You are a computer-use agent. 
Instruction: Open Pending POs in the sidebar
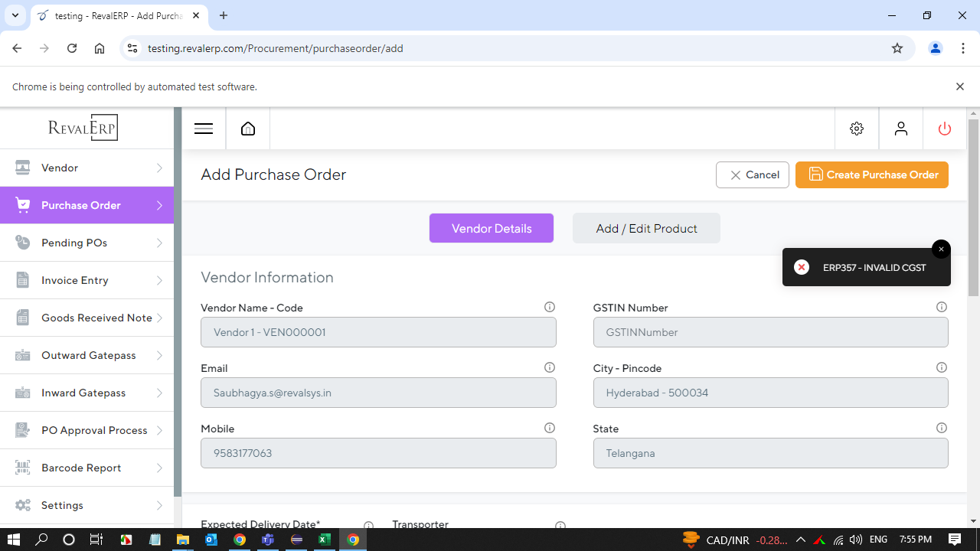tap(87, 243)
